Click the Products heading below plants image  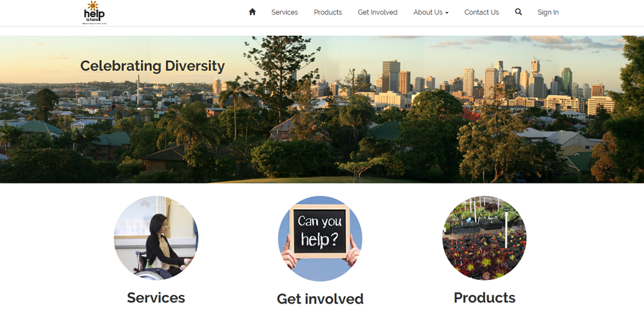[484, 297]
